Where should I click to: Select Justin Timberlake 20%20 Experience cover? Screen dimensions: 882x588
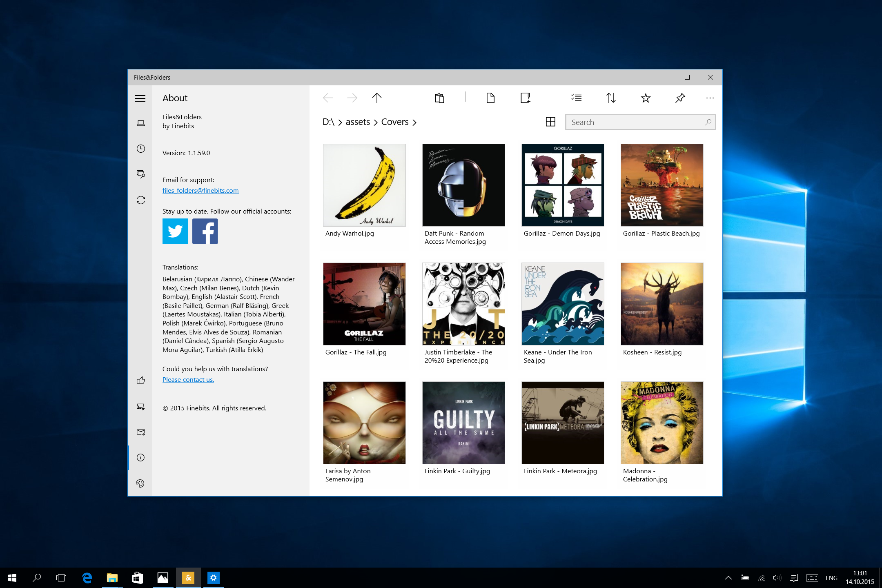pyautogui.click(x=463, y=304)
